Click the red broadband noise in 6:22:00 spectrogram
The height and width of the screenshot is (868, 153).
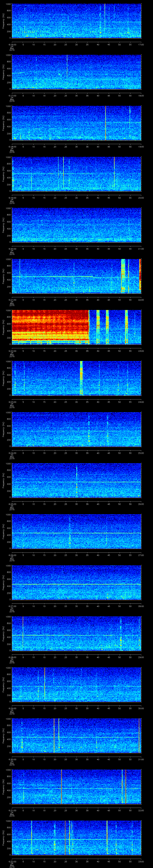pos(51,327)
